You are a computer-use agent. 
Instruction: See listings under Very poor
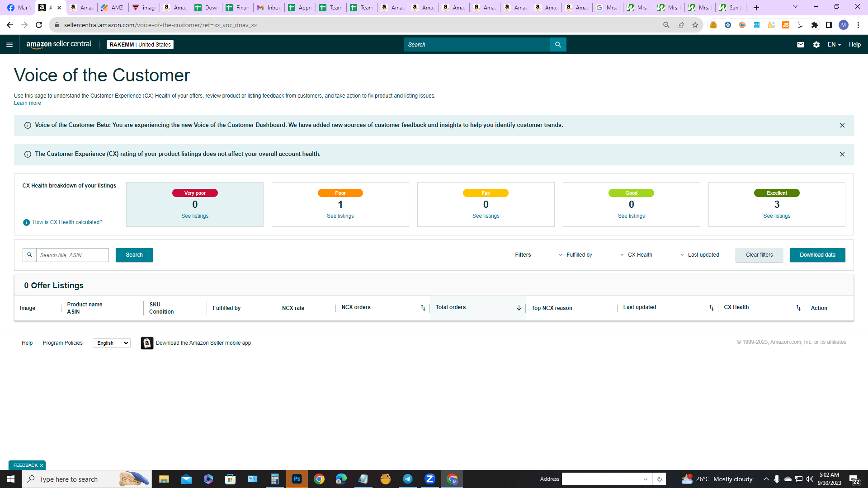195,216
